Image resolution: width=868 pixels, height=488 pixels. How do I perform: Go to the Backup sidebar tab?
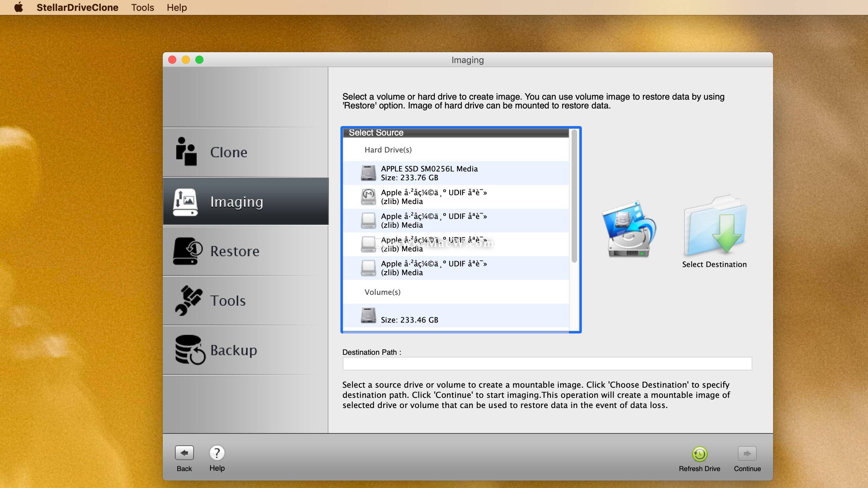coord(245,350)
